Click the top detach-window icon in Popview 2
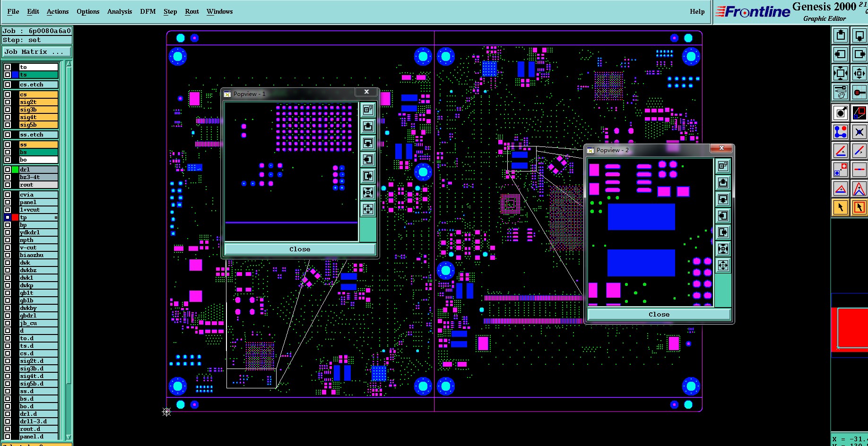This screenshot has width=868, height=446. 723,166
